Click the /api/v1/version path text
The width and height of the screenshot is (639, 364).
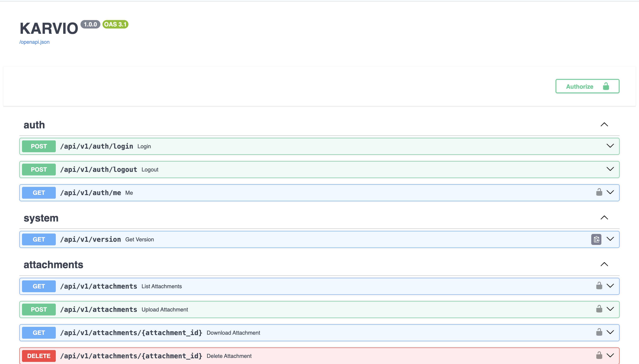[x=91, y=239]
